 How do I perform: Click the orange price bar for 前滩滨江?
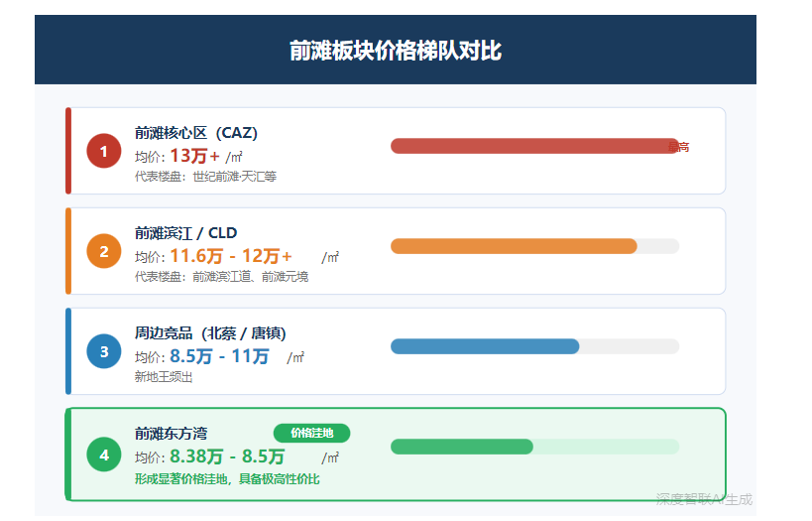514,246
